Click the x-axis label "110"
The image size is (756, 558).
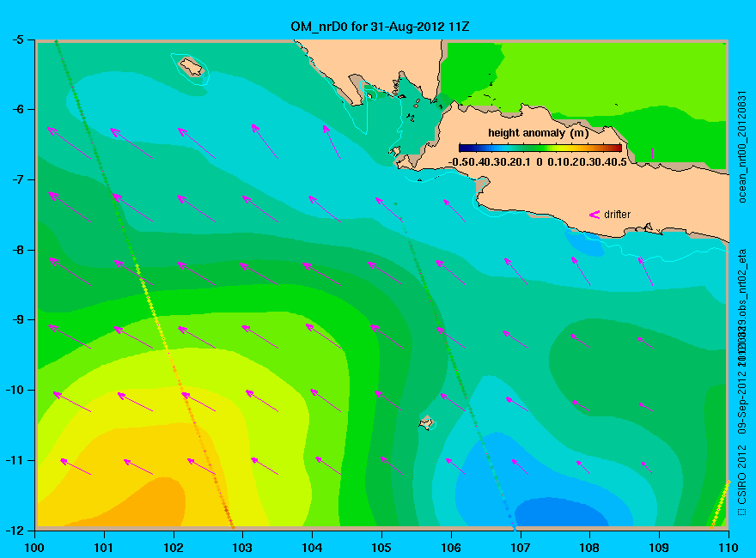[729, 548]
